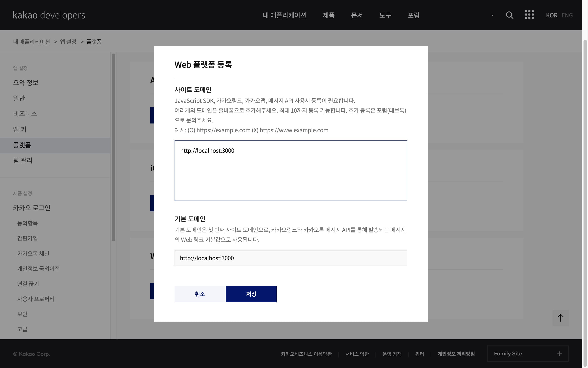Screen dimensions: 588x368
Task: Open the 도구 top menu
Action: click(385, 15)
